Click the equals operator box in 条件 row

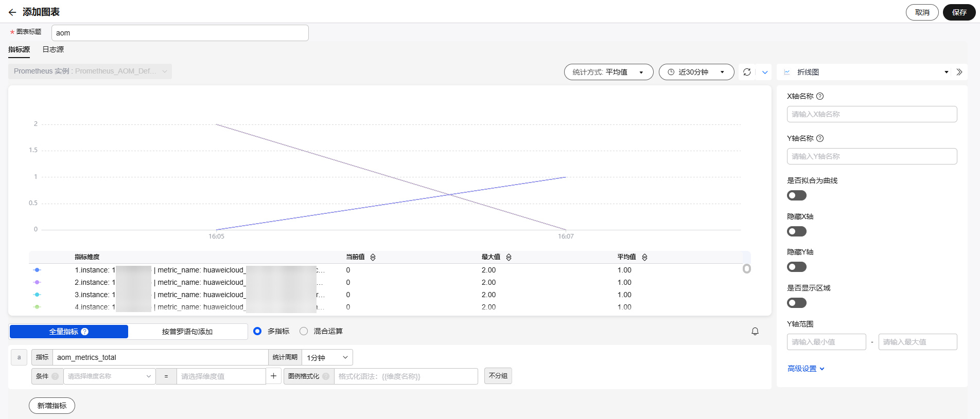(x=166, y=376)
